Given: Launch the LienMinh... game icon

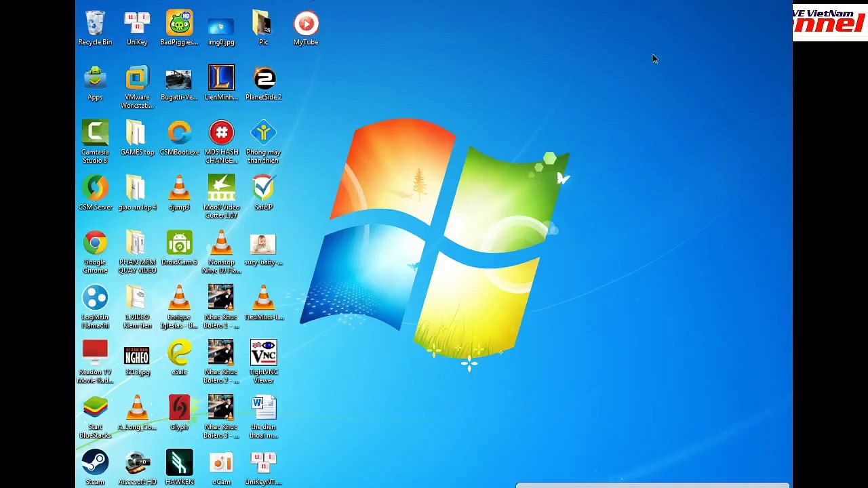Looking at the screenshot, I should point(221,83).
